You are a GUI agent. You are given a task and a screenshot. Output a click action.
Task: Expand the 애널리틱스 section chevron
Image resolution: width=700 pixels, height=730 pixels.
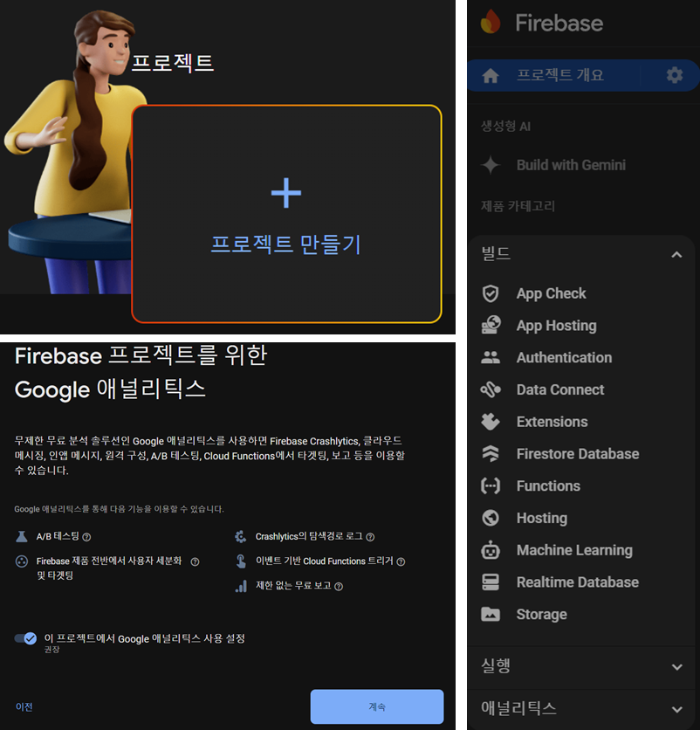(676, 710)
